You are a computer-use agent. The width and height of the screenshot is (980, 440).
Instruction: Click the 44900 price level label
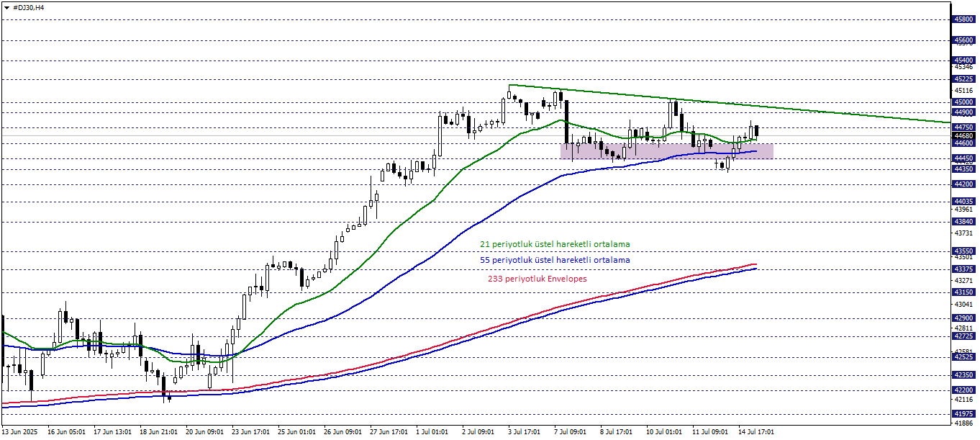963,112
